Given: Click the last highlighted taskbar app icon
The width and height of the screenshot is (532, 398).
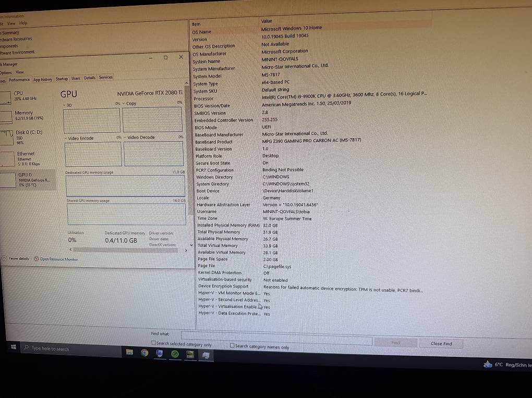Looking at the screenshot, I should 205,355.
